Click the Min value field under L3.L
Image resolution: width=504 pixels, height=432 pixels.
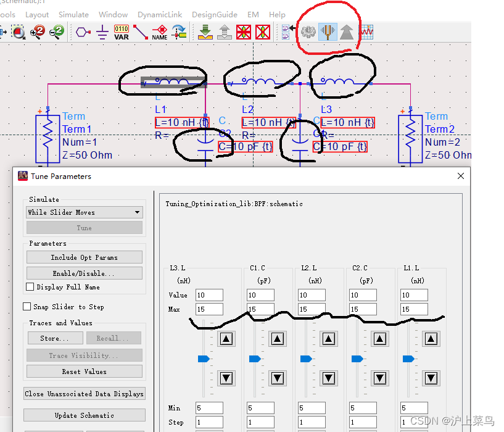209,408
